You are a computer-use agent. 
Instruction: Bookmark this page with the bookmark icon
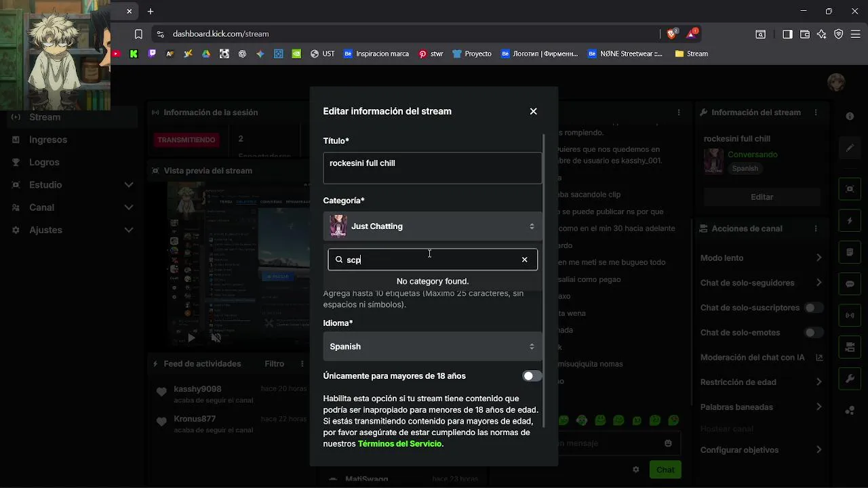pos(138,34)
